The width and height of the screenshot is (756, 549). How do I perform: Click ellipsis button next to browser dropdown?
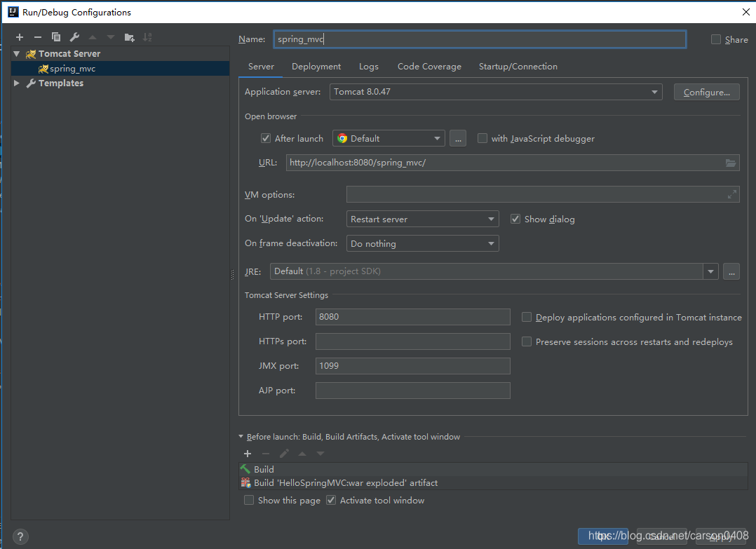tap(458, 138)
